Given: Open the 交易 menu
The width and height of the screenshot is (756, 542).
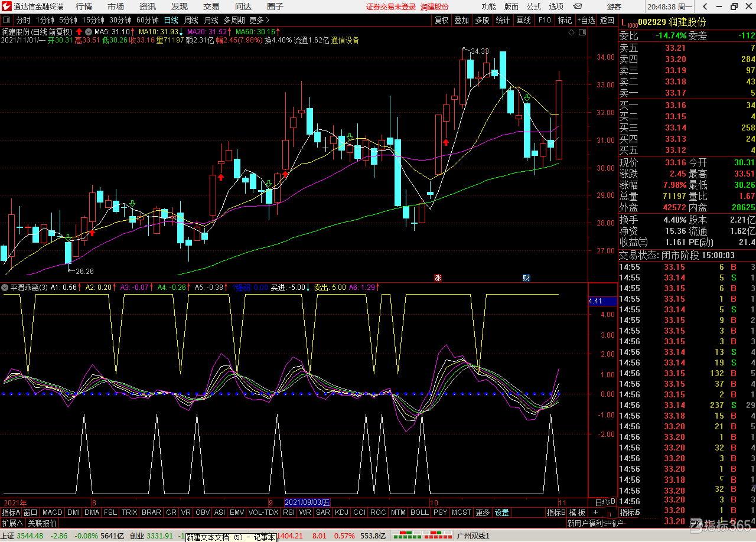Looking at the screenshot, I should 211,6.
